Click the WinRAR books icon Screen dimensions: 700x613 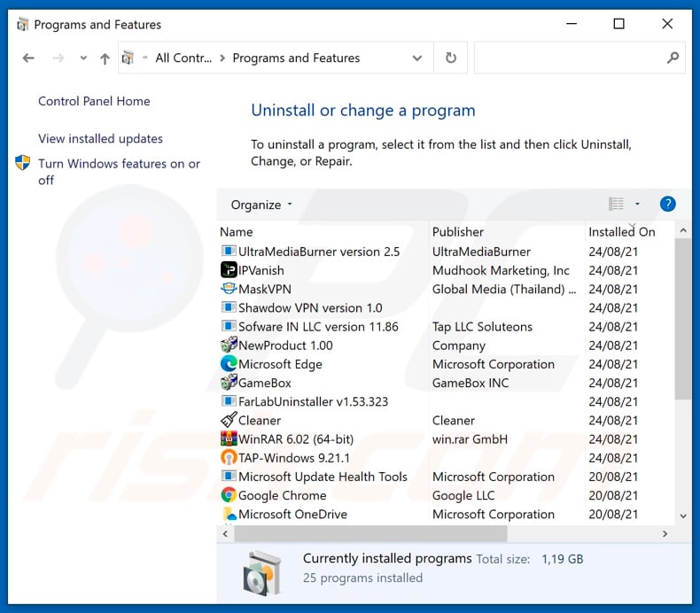pos(229,438)
